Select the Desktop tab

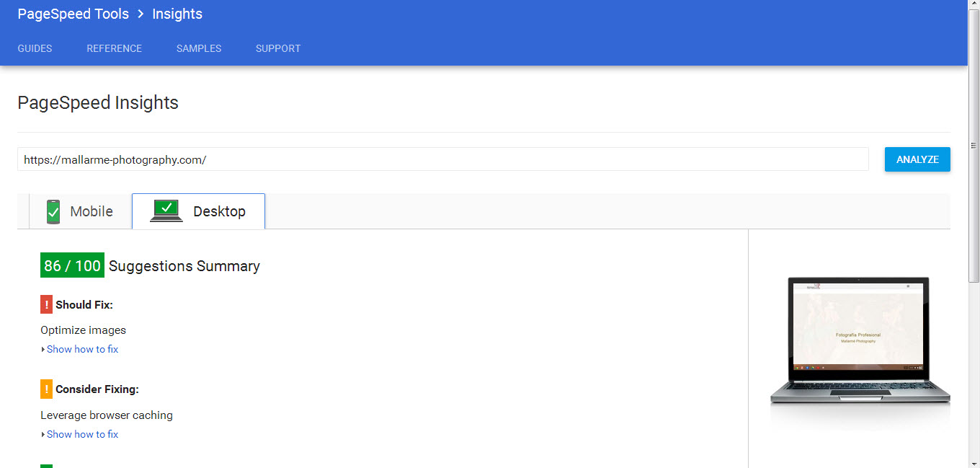click(198, 211)
